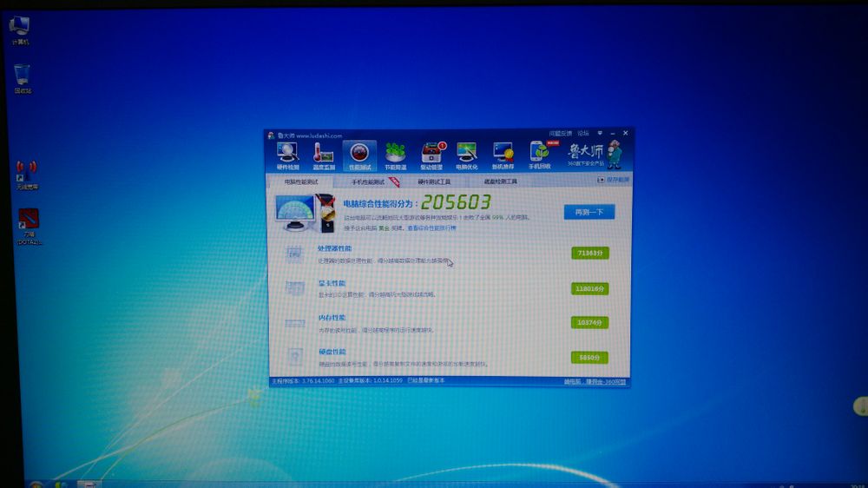
Task: Click the processor icon beside 处理器性能
Action: [294, 254]
